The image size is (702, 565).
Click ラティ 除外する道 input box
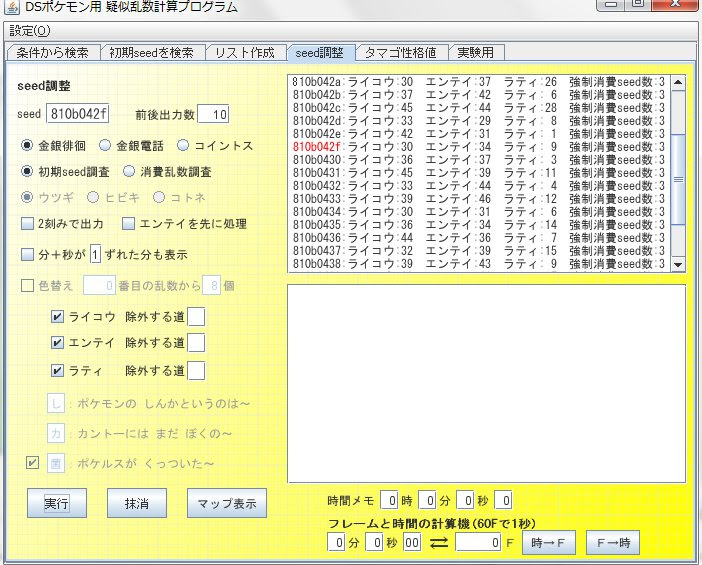pos(196,371)
